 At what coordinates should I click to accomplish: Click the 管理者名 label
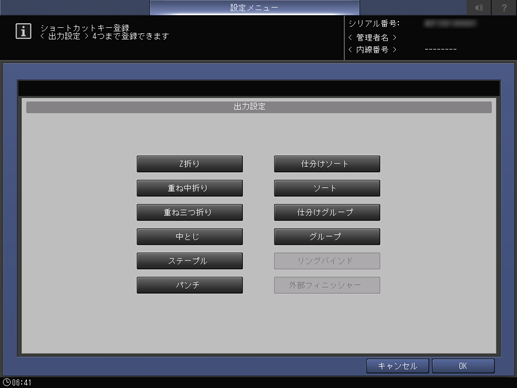(x=372, y=37)
